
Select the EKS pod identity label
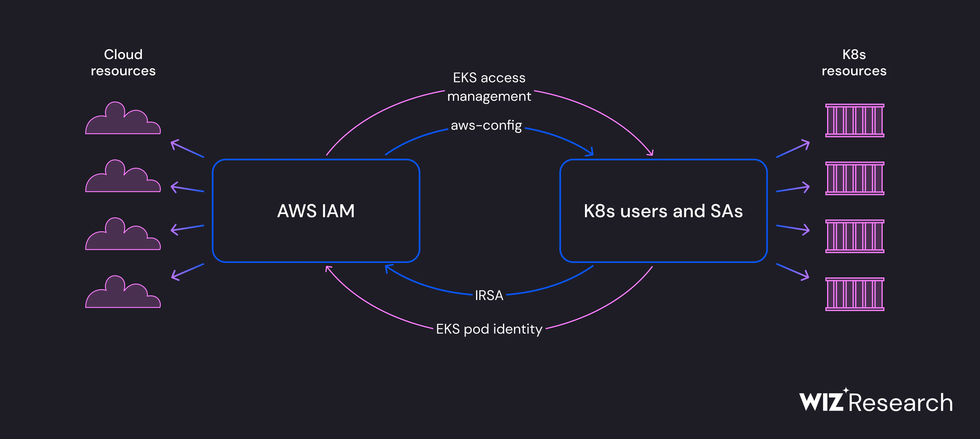click(x=489, y=329)
